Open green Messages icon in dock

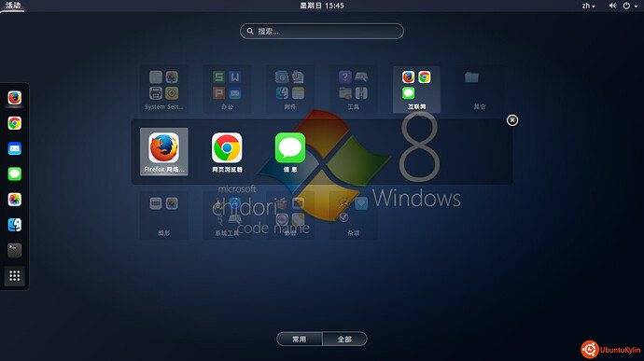click(14, 174)
